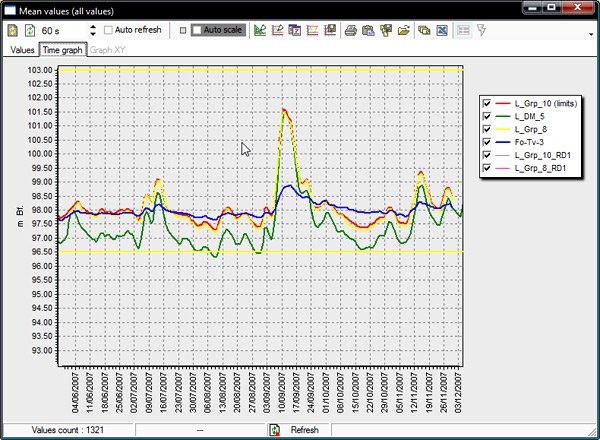The height and width of the screenshot is (440, 600).
Task: Open the toolbar overflow dropdown arrow
Action: [x=592, y=35]
